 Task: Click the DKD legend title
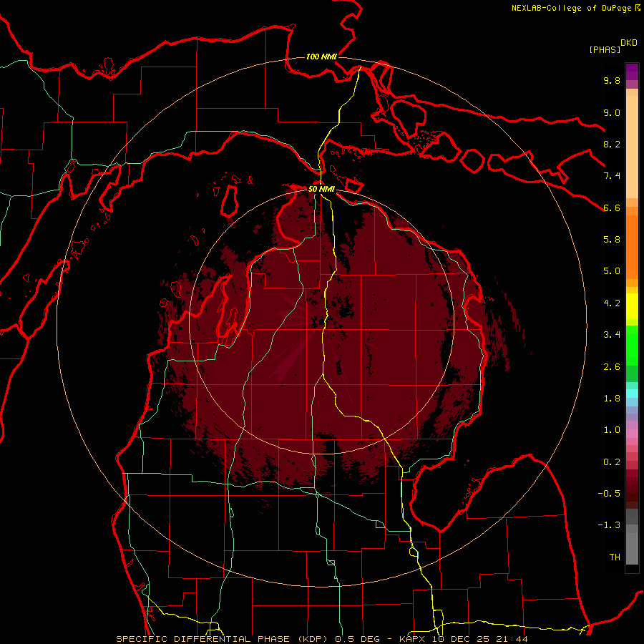click(628, 43)
